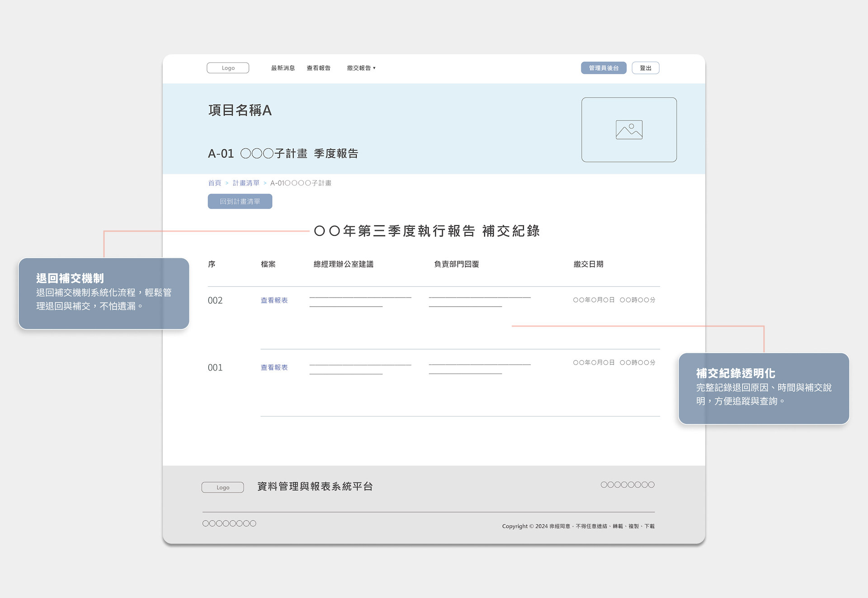868x598 pixels.
Task: Click the 退回補交機制 callout card
Action: (104, 293)
